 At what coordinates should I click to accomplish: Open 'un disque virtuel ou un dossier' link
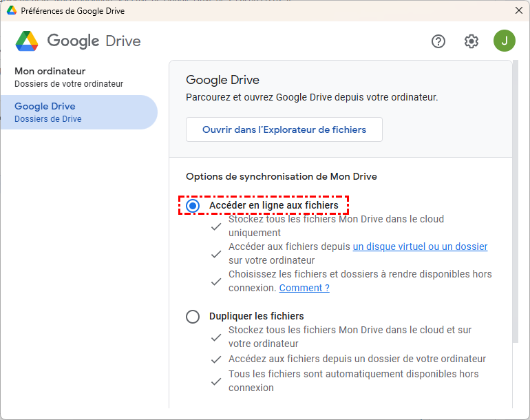coord(420,246)
